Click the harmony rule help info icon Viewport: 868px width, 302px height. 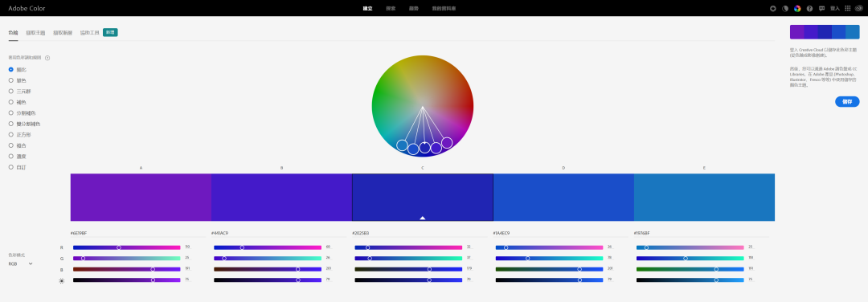click(47, 58)
